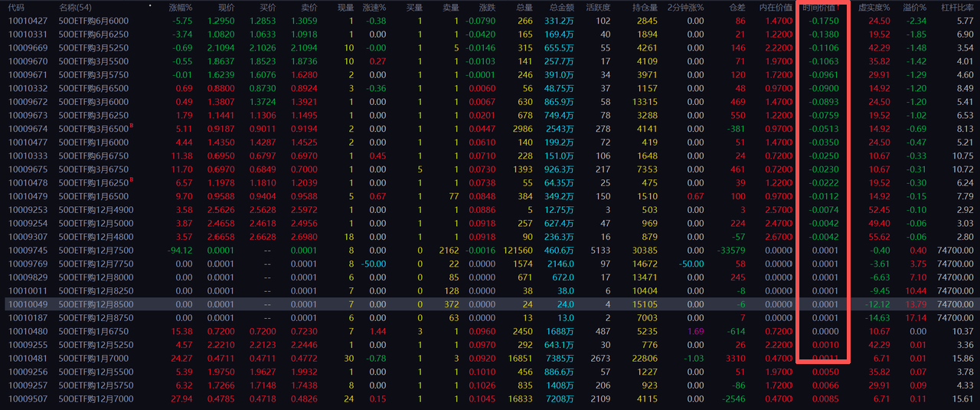980x410 pixels.
Task: Select highlighted row 500ETF购12月8500
Action: click(x=96, y=304)
